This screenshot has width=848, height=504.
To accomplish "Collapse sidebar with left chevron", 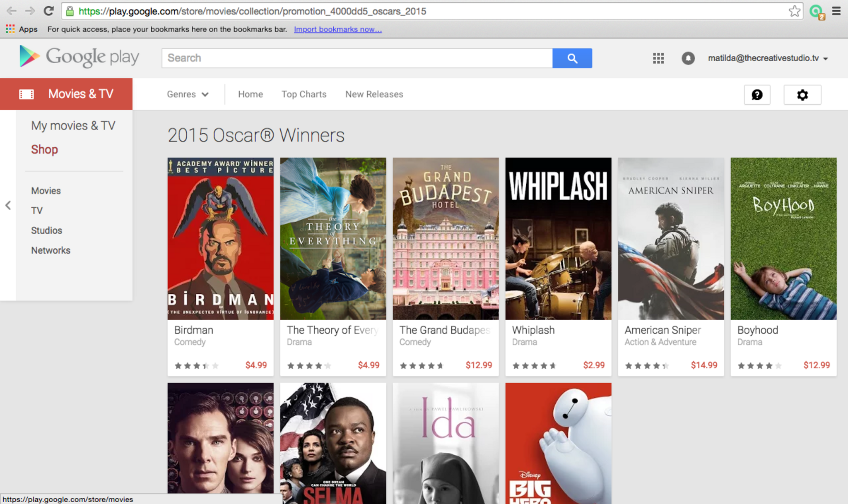I will coord(8,205).
